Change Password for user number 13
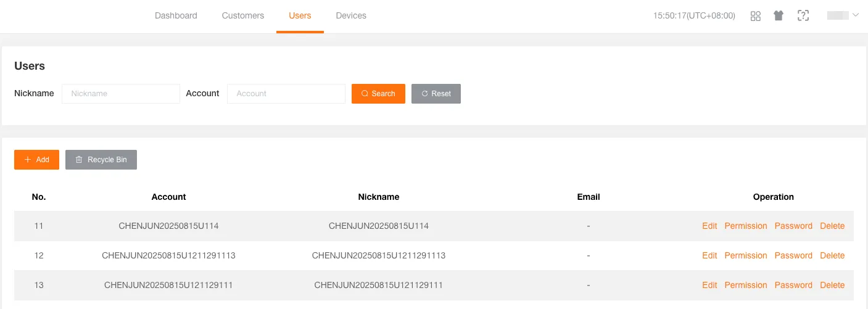The image size is (868, 309). 793,286
